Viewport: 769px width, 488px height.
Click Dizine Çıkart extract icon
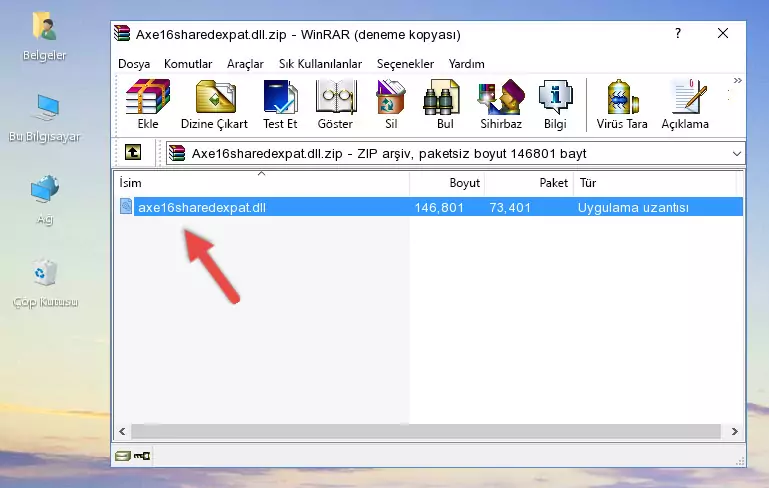(214, 104)
